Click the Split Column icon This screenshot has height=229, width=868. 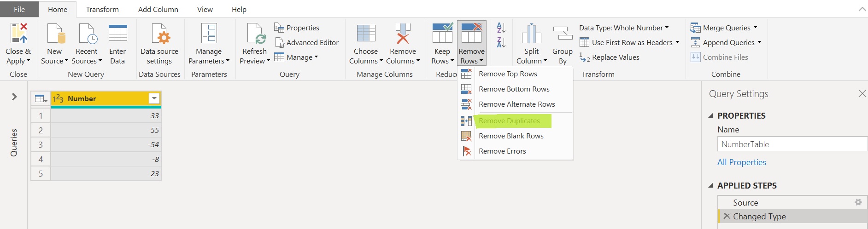pyautogui.click(x=531, y=34)
